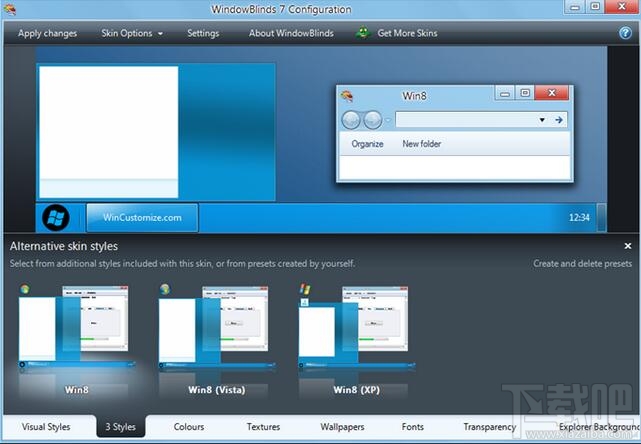This screenshot has height=444, width=641.
Task: Click the 12:34 clock in preview taskbar
Action: pyautogui.click(x=579, y=218)
